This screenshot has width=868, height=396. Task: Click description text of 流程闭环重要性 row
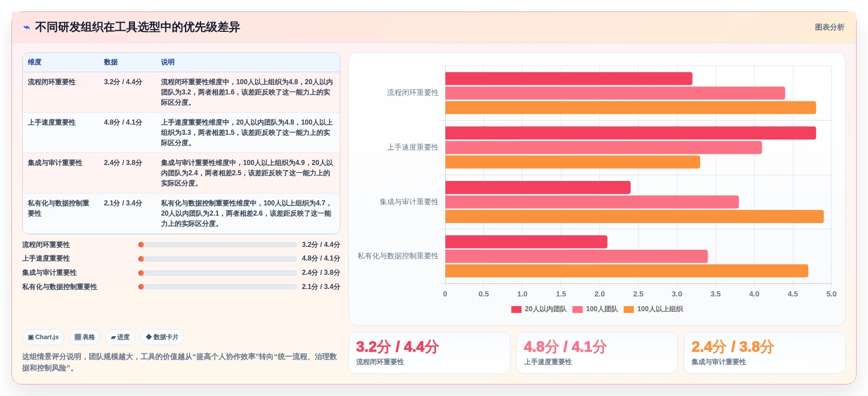(x=246, y=92)
